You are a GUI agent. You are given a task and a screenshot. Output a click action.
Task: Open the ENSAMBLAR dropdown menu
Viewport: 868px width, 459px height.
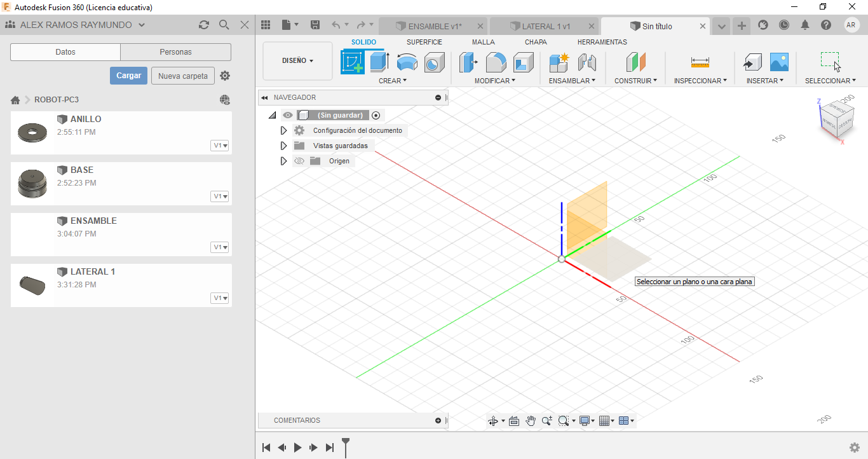tap(572, 81)
